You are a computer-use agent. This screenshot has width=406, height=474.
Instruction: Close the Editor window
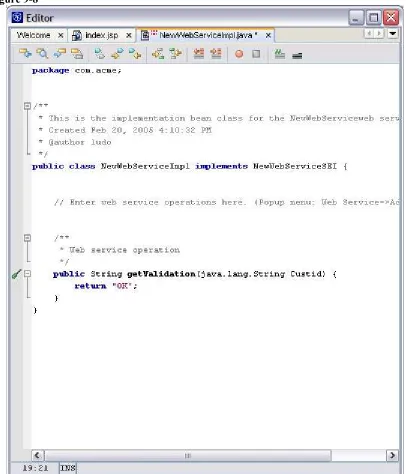(x=391, y=18)
